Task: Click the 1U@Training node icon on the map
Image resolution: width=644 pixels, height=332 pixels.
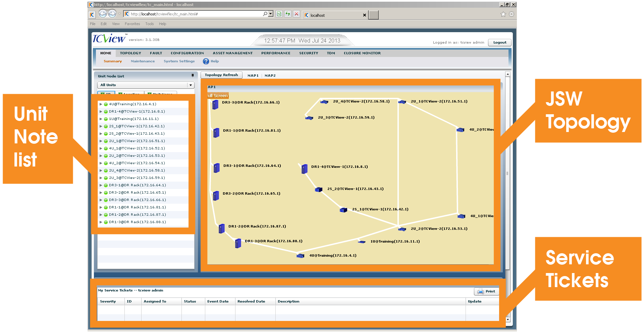Action: 362,242
